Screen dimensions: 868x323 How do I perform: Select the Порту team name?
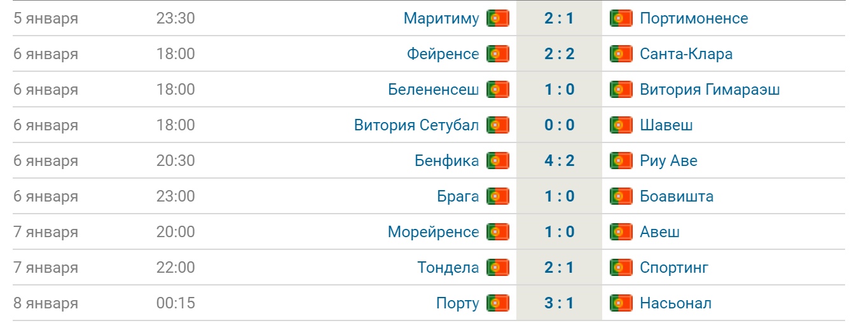point(458,304)
